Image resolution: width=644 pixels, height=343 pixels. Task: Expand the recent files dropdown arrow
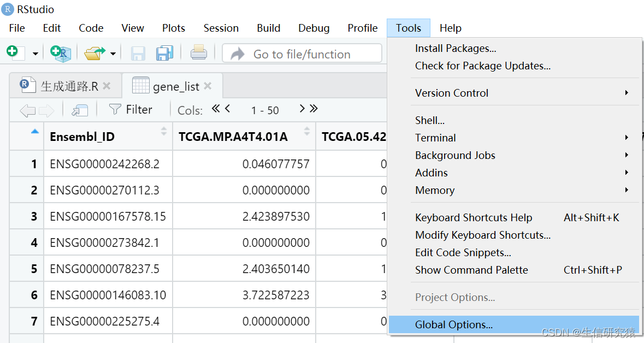(x=113, y=54)
